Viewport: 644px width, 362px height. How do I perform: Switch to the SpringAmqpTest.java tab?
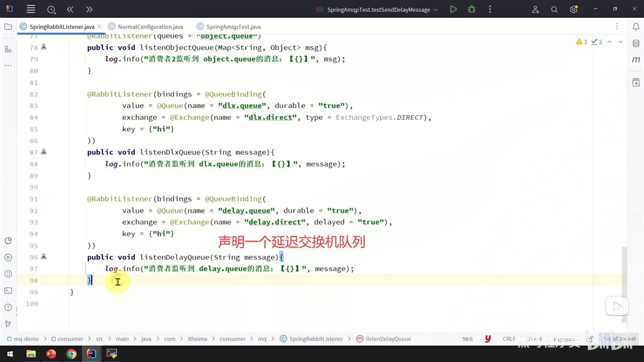(233, 27)
